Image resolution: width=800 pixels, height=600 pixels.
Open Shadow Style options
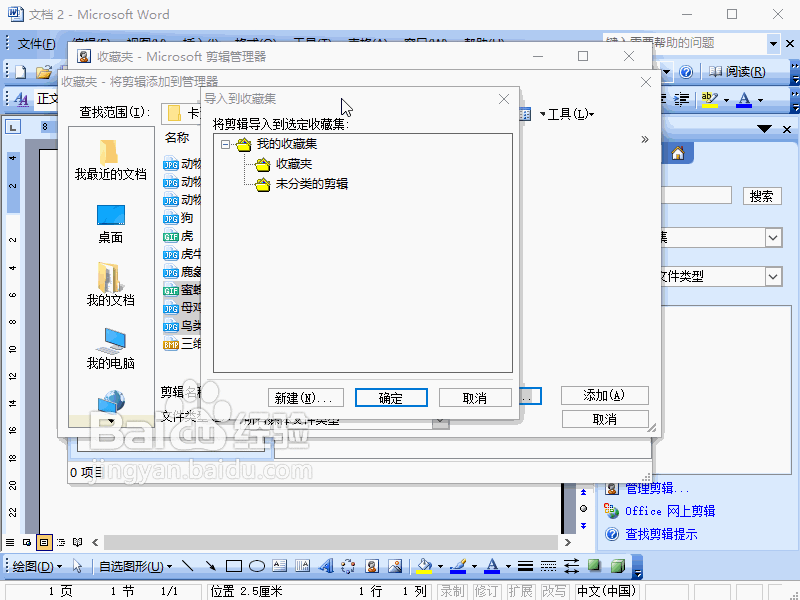(x=594, y=566)
